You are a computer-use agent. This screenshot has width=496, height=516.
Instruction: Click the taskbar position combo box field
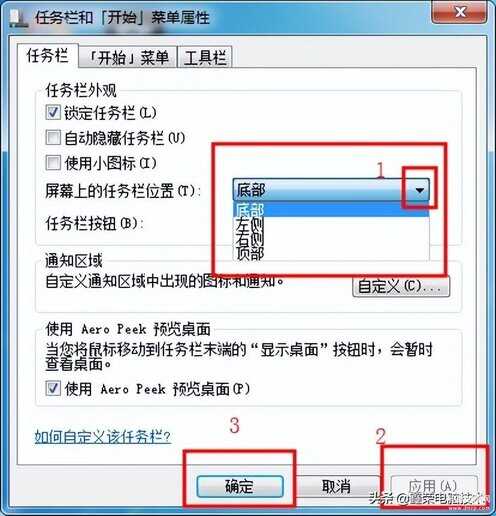click(x=331, y=190)
